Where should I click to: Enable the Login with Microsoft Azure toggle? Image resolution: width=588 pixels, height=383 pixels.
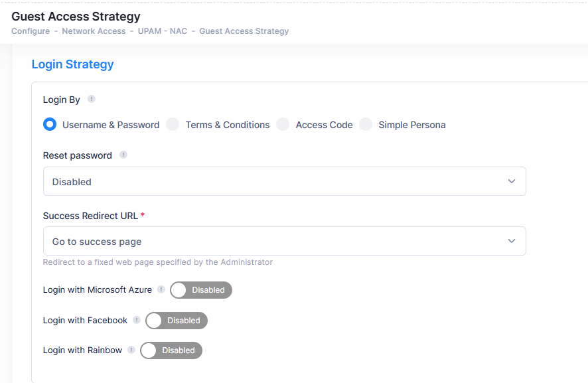tap(200, 290)
